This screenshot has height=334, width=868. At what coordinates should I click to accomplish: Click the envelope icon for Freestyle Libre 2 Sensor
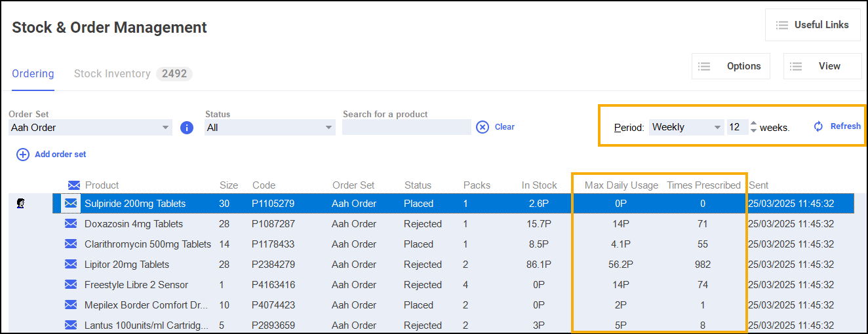coord(71,285)
